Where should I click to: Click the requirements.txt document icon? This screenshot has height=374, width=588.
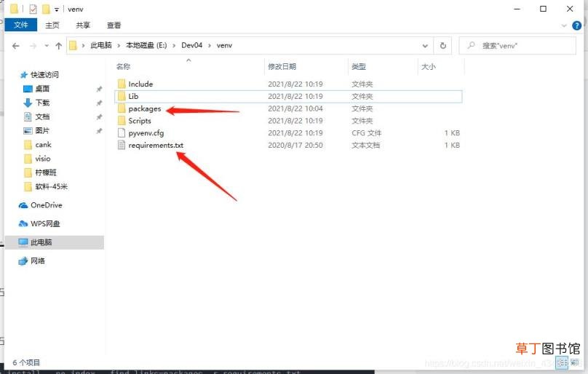121,145
